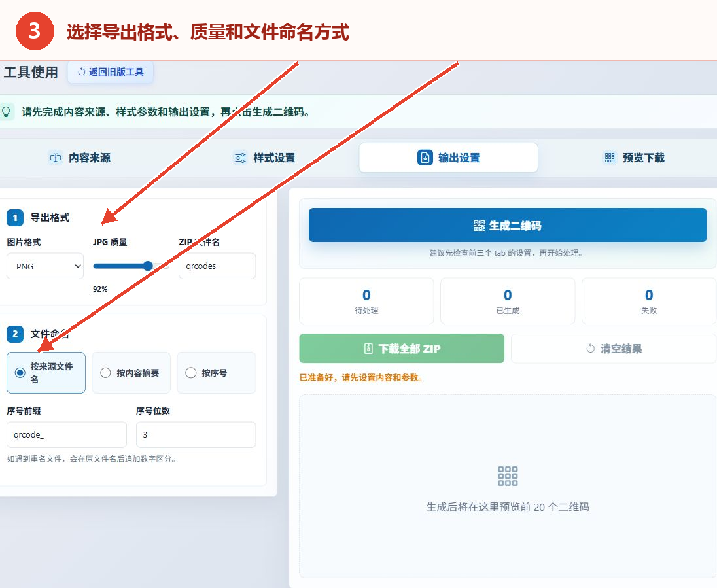
Task: Click the 下载全部 ZIP button
Action: click(x=402, y=349)
